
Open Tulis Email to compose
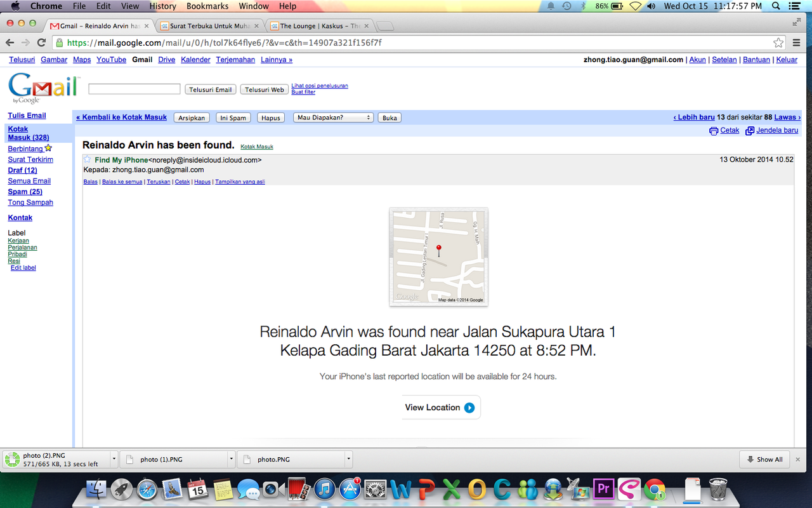click(x=27, y=116)
